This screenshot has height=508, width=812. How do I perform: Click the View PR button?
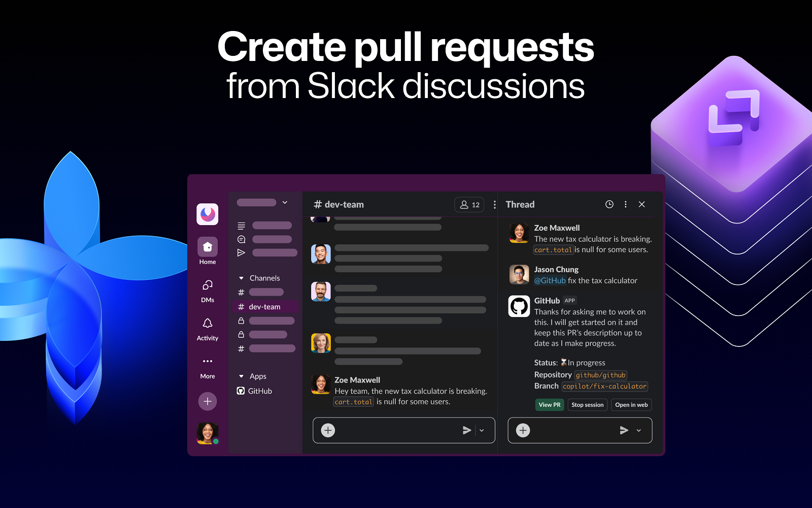[550, 405]
